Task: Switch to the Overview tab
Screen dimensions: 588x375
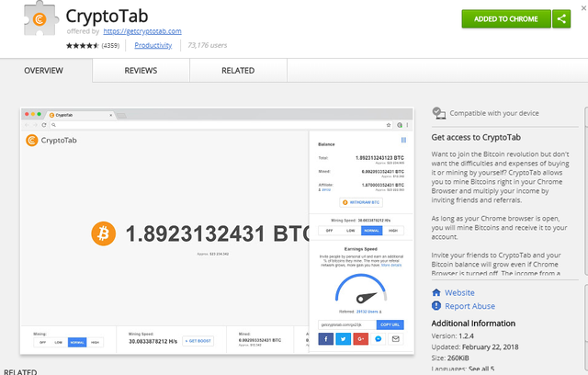Action: pos(43,71)
